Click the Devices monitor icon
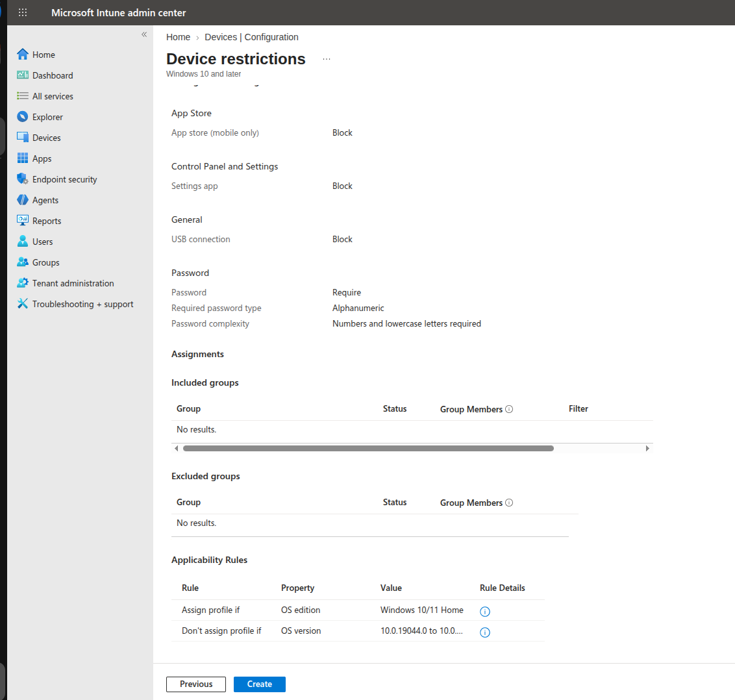Screen dimensions: 735x700 pos(23,138)
